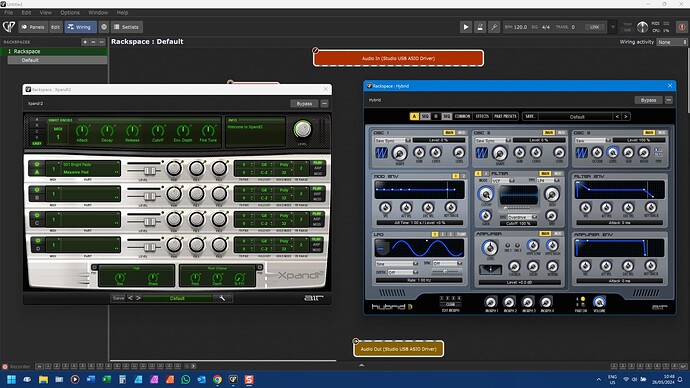Start playback with the Play button
This screenshot has height=388, width=690.
(x=466, y=27)
